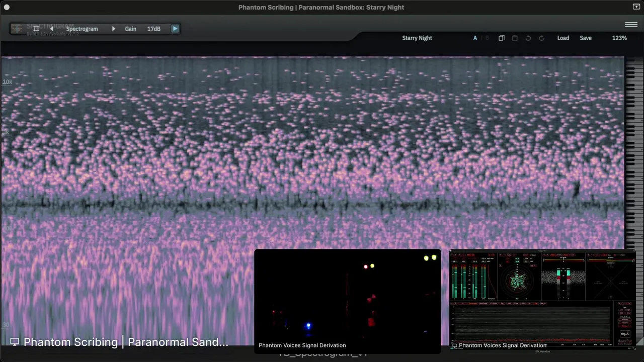Click the Load preset button
The image size is (644, 362).
(563, 38)
